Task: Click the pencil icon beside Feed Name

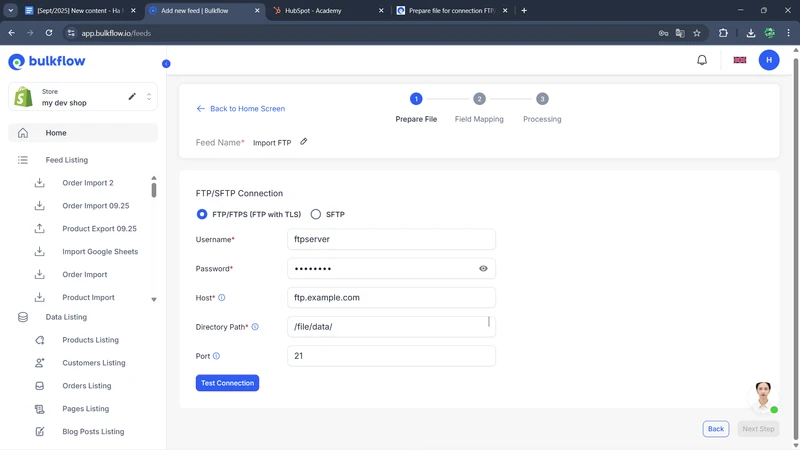Action: click(x=304, y=142)
